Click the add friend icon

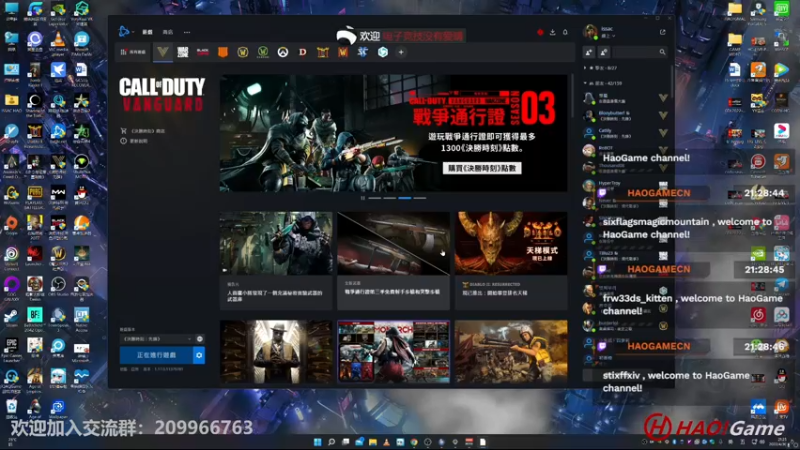point(589,52)
